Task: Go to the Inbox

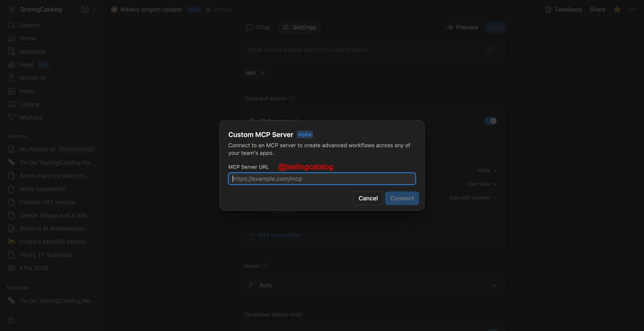Action: [27, 91]
